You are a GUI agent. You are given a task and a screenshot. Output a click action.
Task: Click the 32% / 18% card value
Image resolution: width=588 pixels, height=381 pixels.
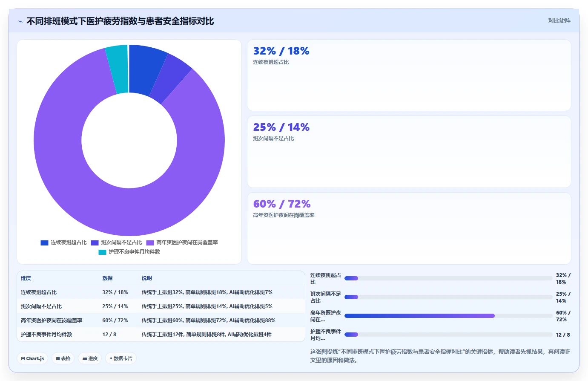[281, 51]
